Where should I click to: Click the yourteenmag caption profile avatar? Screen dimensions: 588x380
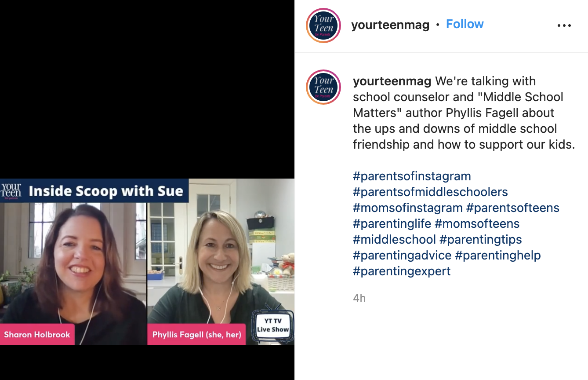tap(323, 87)
